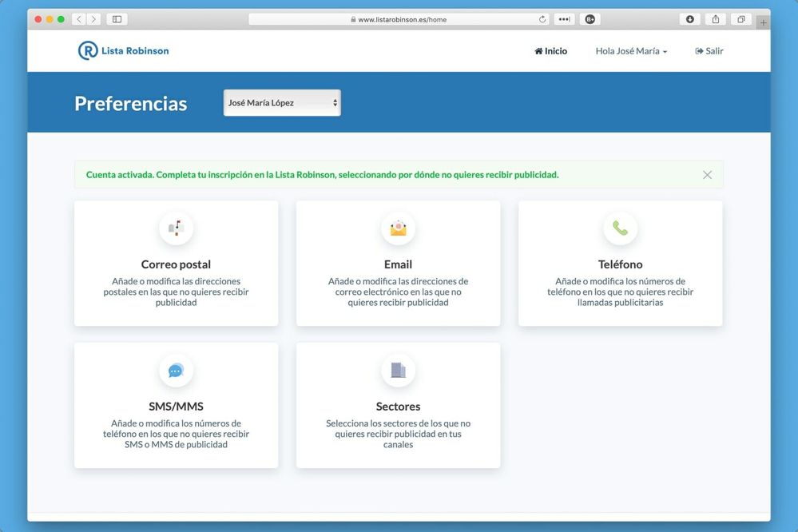Click the green Teléfono phone icon
This screenshot has width=798, height=532.
click(621, 228)
